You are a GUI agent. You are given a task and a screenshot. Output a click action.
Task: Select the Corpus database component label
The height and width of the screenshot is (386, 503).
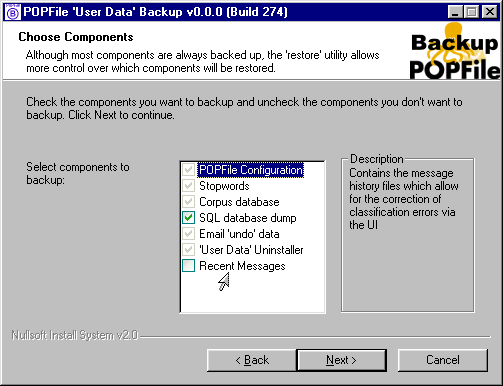[239, 202]
